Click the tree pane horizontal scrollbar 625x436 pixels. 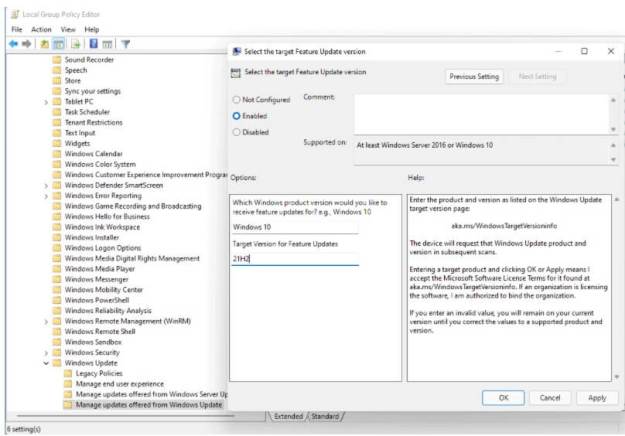(x=126, y=416)
